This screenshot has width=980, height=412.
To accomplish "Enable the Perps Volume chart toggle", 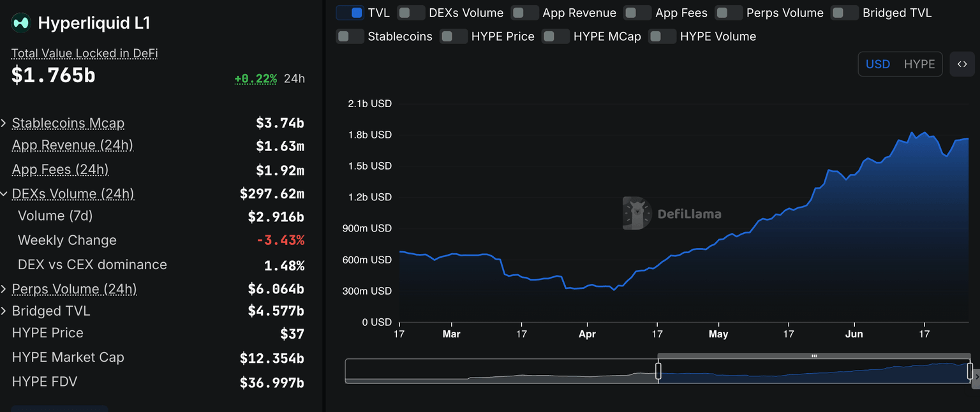I will pos(729,13).
